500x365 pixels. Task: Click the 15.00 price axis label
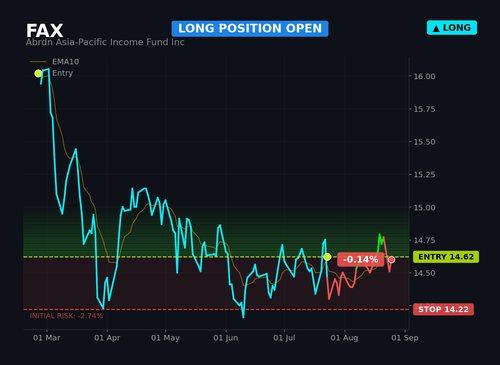point(424,208)
